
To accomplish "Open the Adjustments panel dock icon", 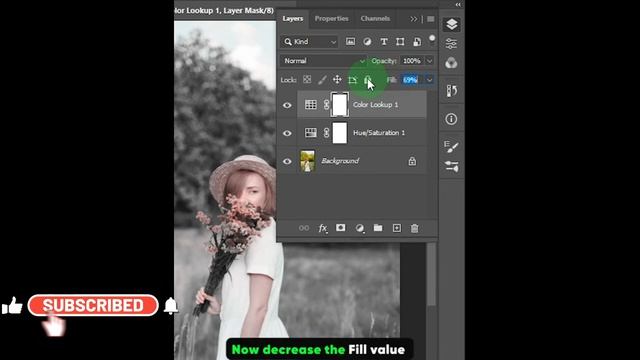I will [451, 44].
